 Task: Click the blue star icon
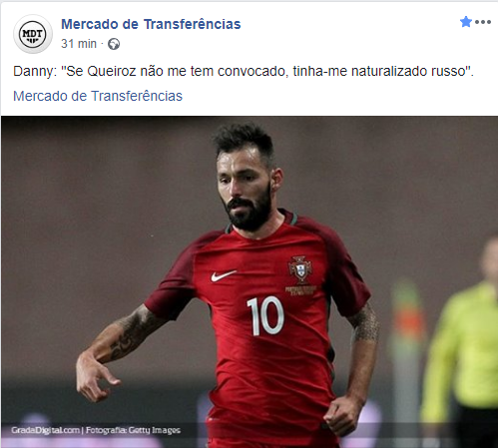point(466,22)
